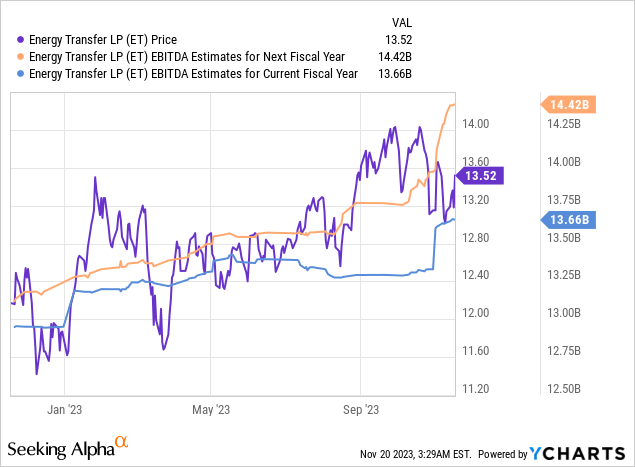Click the 14.00 price axis tick

478,124
